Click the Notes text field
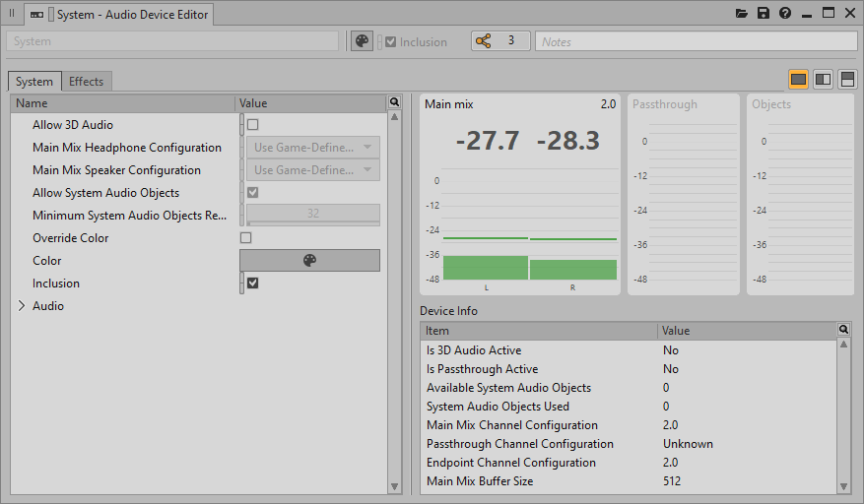 (x=696, y=41)
